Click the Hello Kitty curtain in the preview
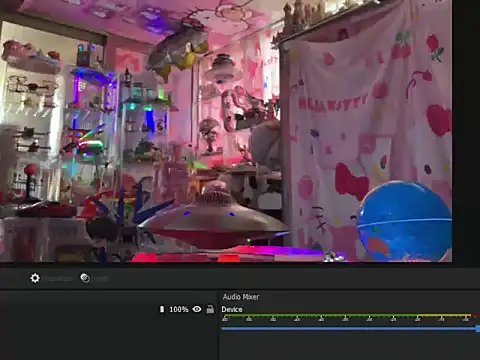Image resolution: width=480 pixels, height=360 pixels. tap(367, 127)
